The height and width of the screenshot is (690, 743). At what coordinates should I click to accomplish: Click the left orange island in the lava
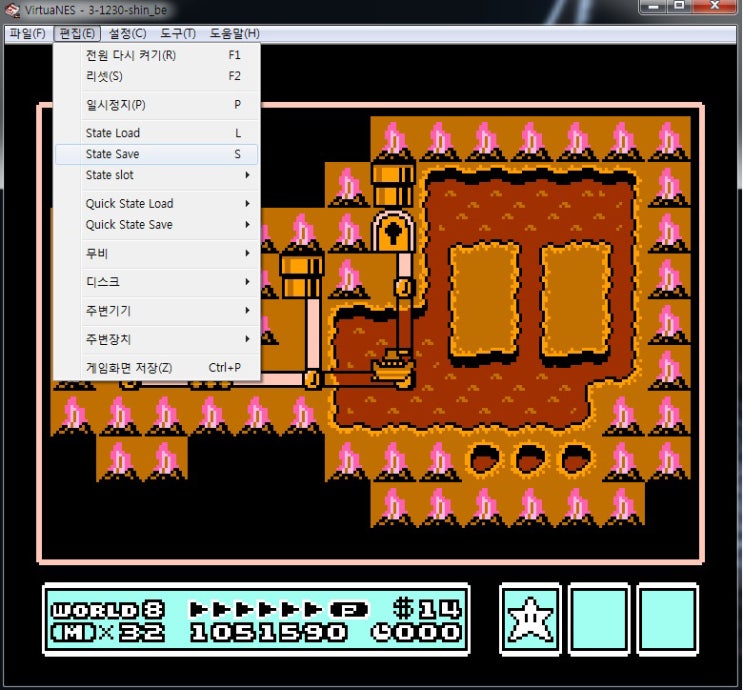(484, 301)
